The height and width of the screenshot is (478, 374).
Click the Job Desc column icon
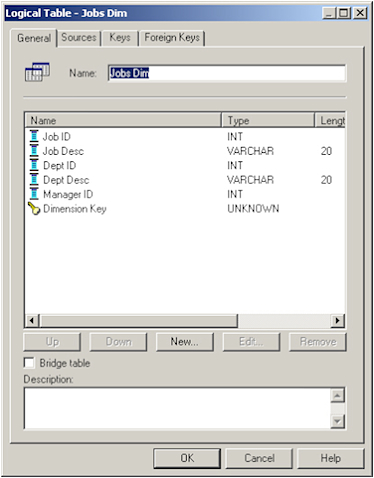pos(34,151)
